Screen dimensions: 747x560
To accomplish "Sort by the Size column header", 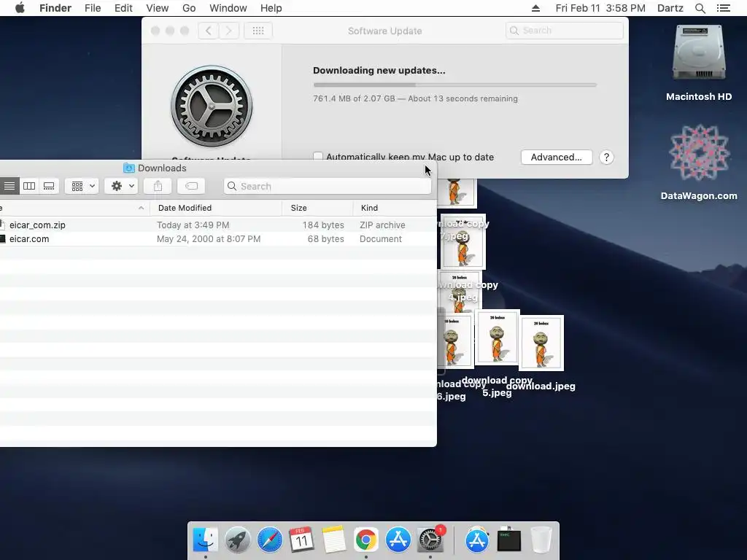I will click(298, 208).
